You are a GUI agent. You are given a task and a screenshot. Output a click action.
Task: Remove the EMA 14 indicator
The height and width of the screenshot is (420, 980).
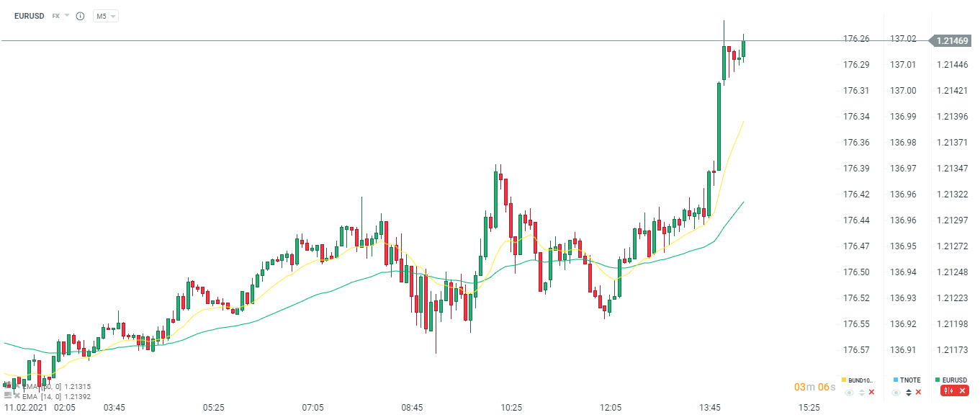pos(17,396)
